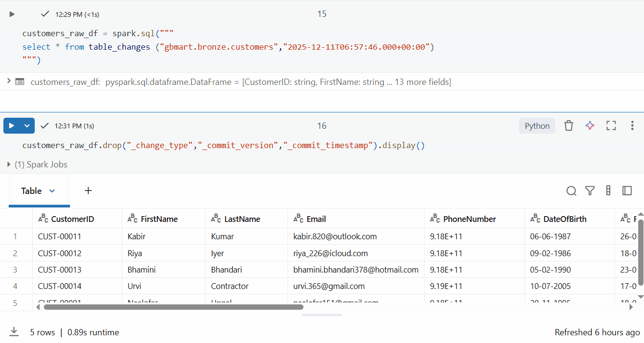
Task: Delete cell 16 with the trash icon
Action: point(569,126)
